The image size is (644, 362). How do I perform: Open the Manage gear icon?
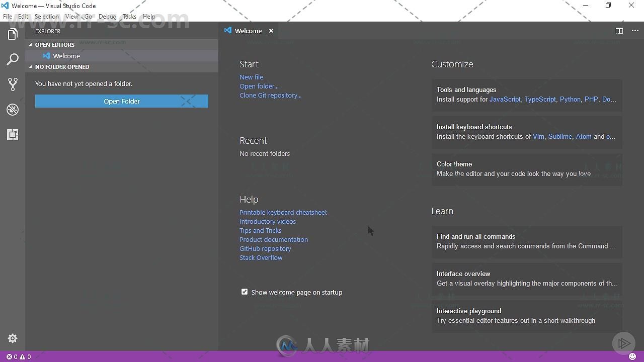pos(13,338)
